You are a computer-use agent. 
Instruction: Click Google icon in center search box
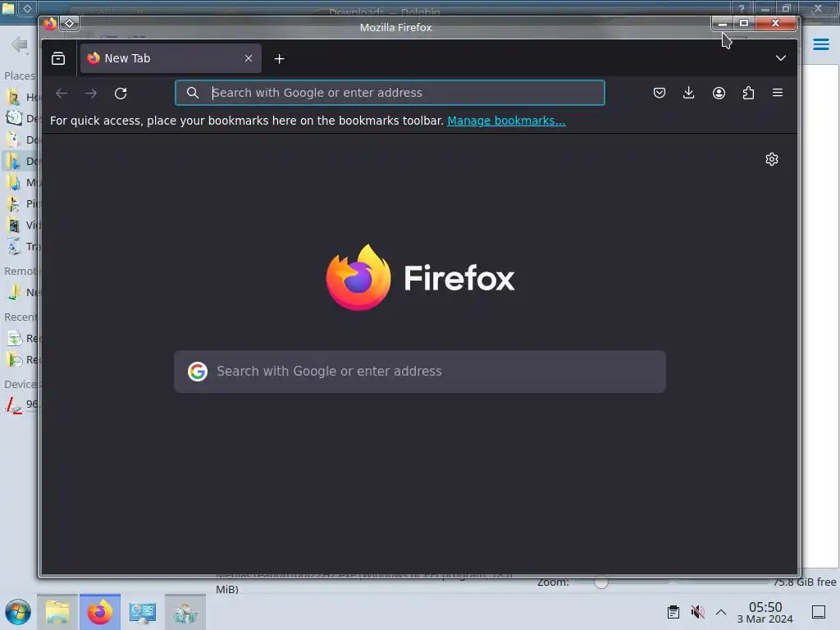tap(198, 372)
